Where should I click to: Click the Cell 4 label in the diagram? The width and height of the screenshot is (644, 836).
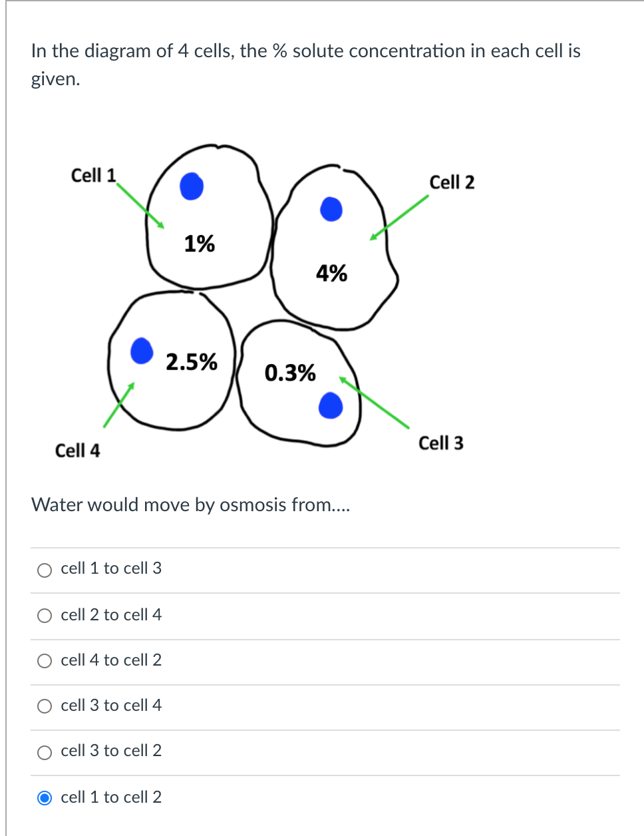78,451
